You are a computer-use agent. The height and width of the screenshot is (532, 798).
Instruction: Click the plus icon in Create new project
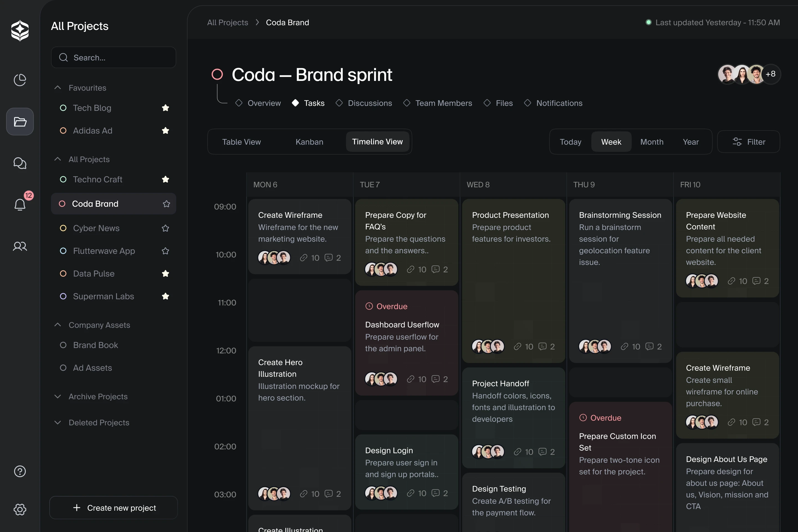pyautogui.click(x=77, y=508)
